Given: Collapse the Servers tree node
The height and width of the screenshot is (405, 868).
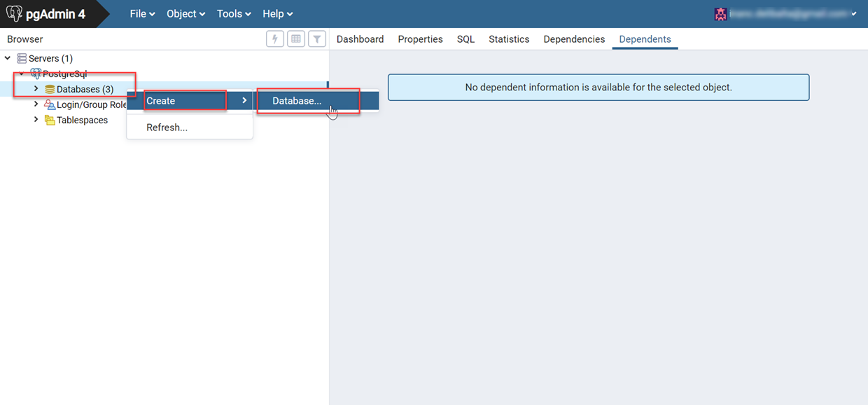Looking at the screenshot, I should coord(8,59).
